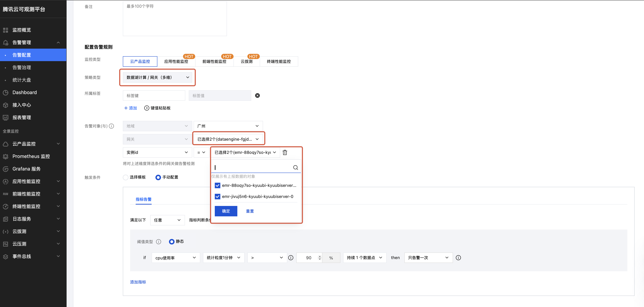Click the 重置 reset link

[250, 211]
